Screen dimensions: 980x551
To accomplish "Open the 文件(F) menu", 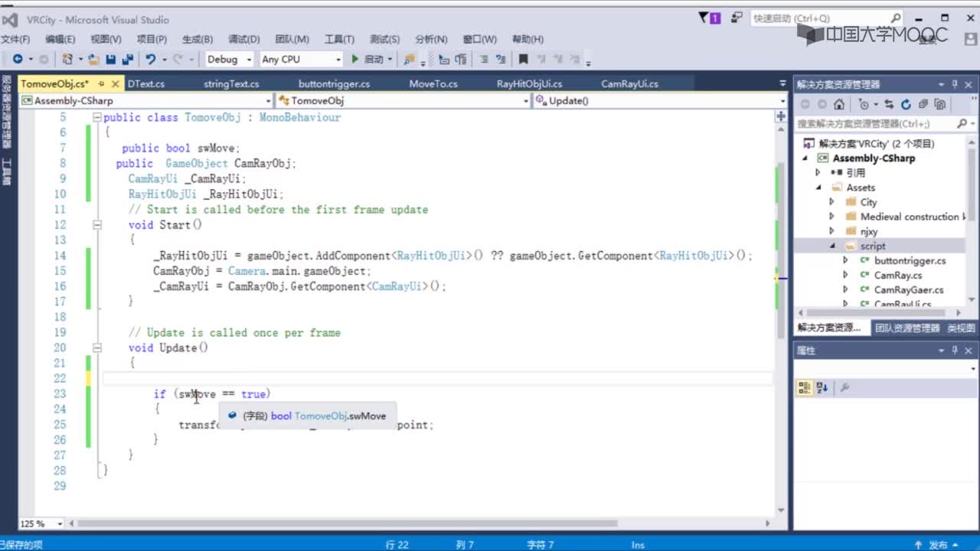I will [x=15, y=39].
